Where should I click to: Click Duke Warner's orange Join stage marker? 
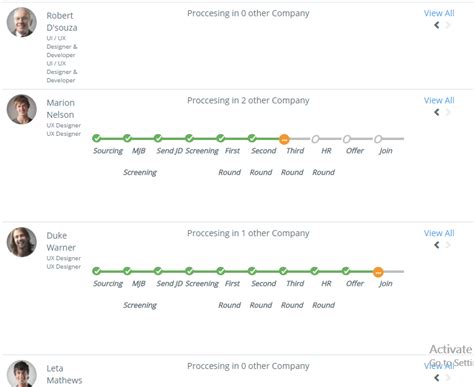click(378, 272)
